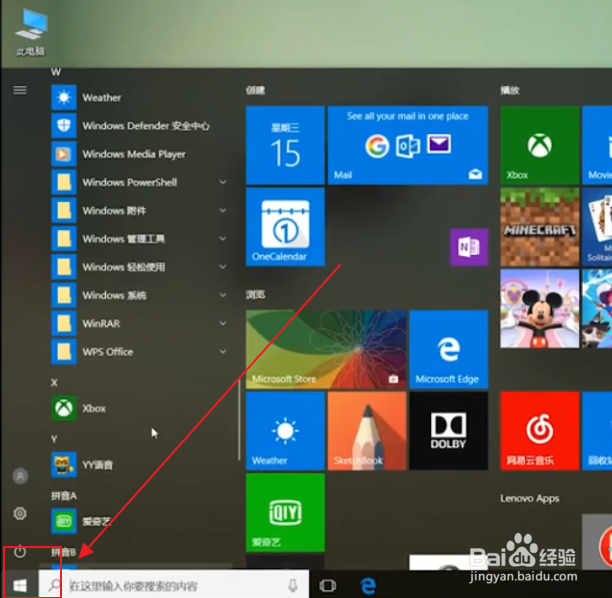Open the green 爱奇艺 tile

tap(285, 513)
